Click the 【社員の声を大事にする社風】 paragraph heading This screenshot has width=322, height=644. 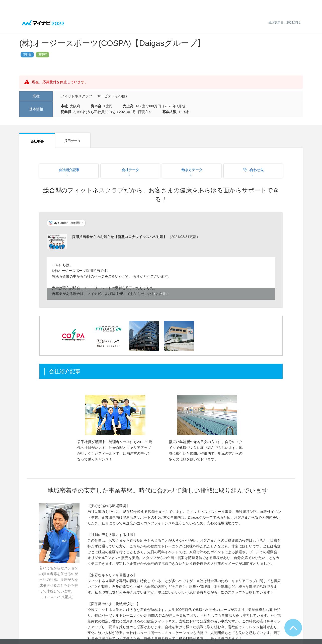tap(112, 535)
